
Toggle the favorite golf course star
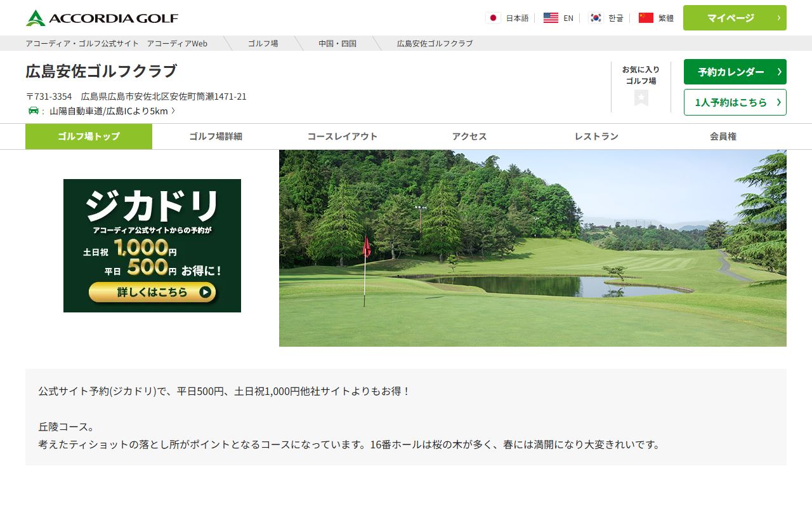coord(641,98)
